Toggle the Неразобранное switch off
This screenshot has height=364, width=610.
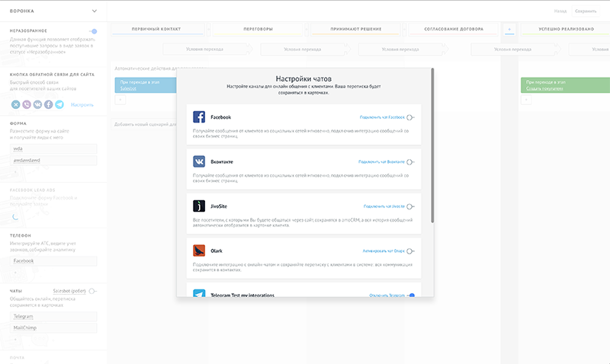(x=93, y=31)
